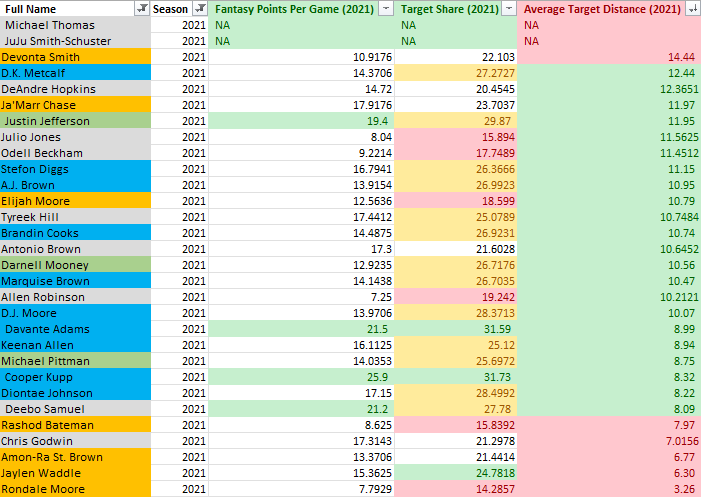Select the Keenan Allen name cell

coord(75,345)
